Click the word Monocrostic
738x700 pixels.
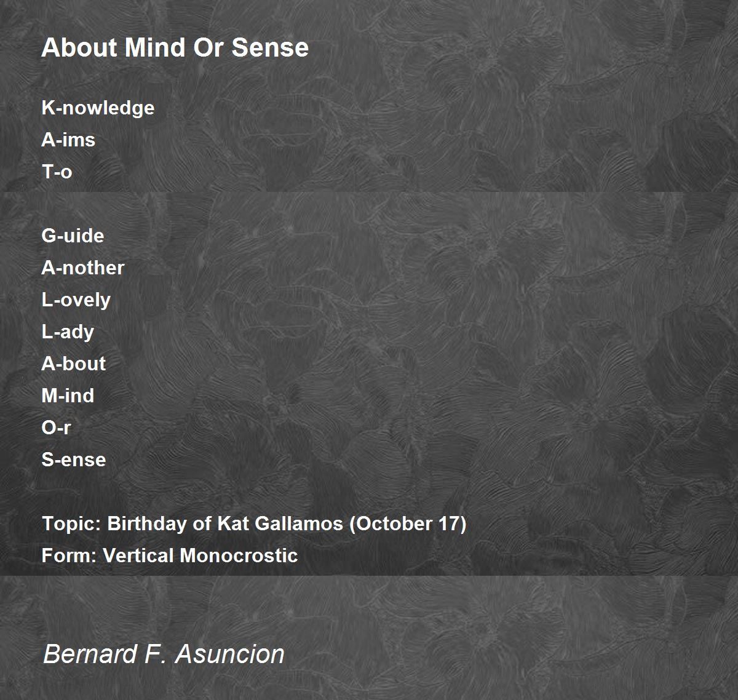pyautogui.click(x=239, y=555)
